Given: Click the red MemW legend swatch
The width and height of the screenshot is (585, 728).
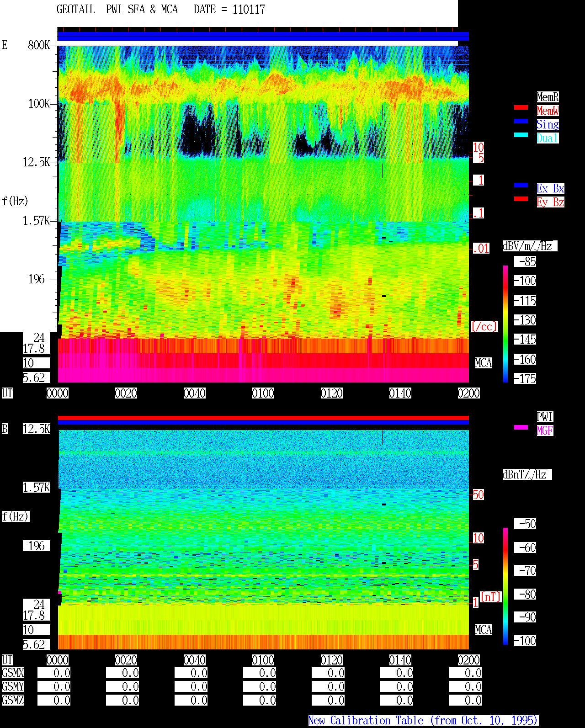Looking at the screenshot, I should pyautogui.click(x=521, y=107).
